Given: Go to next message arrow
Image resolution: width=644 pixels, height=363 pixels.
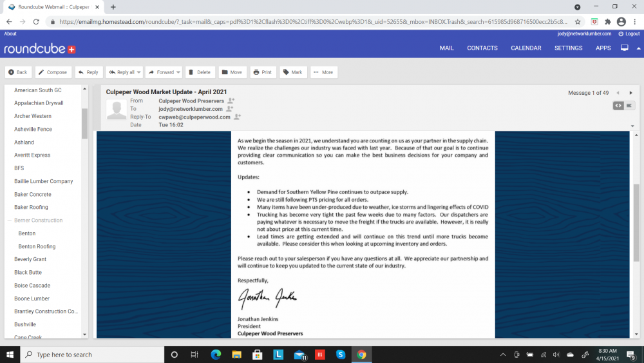Looking at the screenshot, I should point(630,93).
